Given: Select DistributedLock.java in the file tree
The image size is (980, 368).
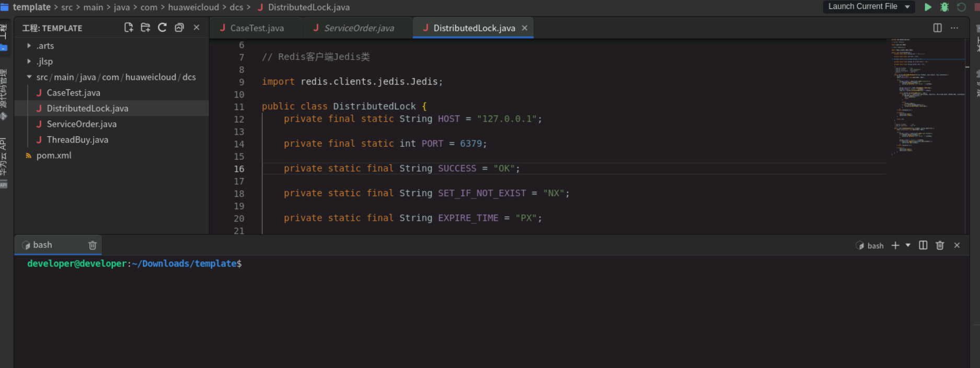Looking at the screenshot, I should click(87, 108).
